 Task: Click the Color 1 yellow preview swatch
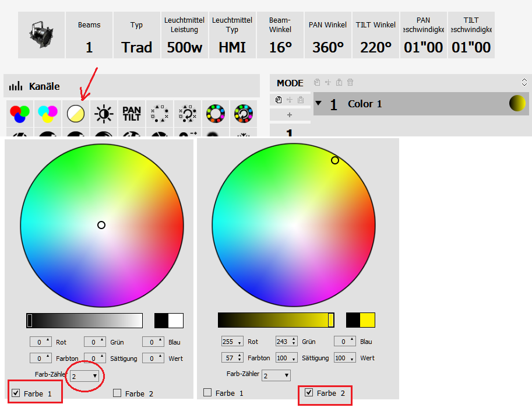(517, 103)
